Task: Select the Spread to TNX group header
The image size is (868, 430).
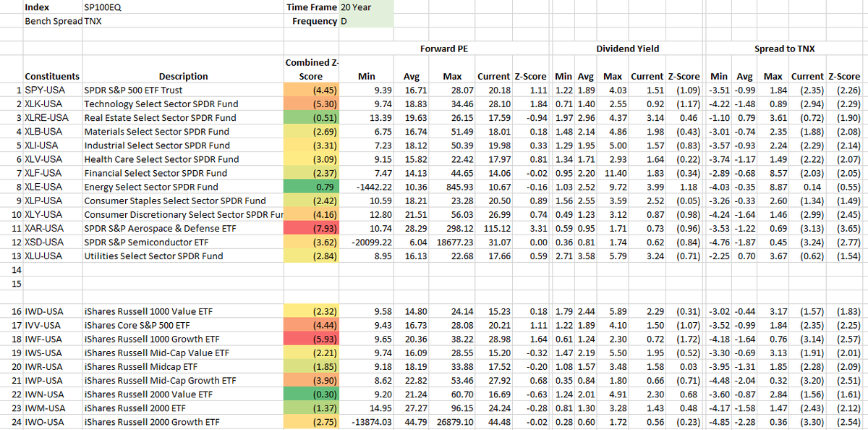Action: pos(784,49)
